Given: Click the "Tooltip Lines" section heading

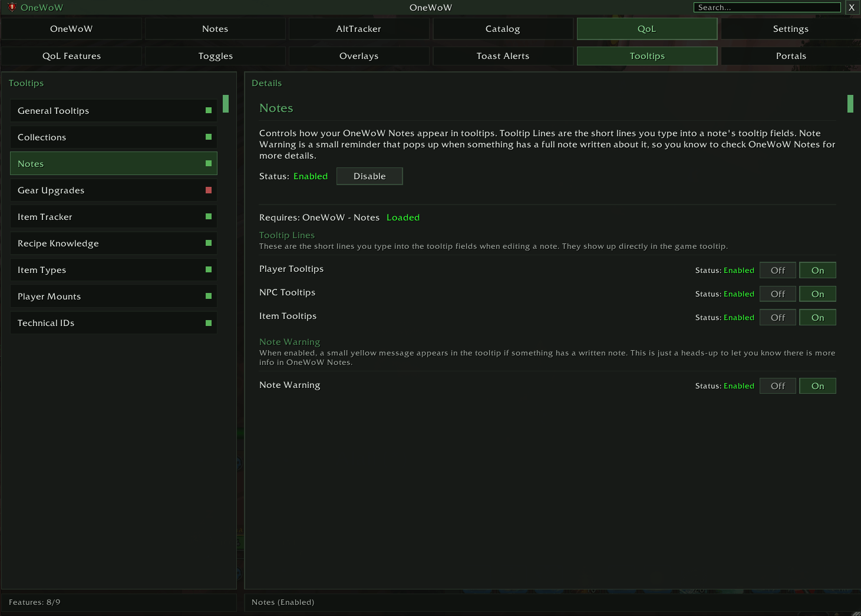Looking at the screenshot, I should click(x=287, y=235).
